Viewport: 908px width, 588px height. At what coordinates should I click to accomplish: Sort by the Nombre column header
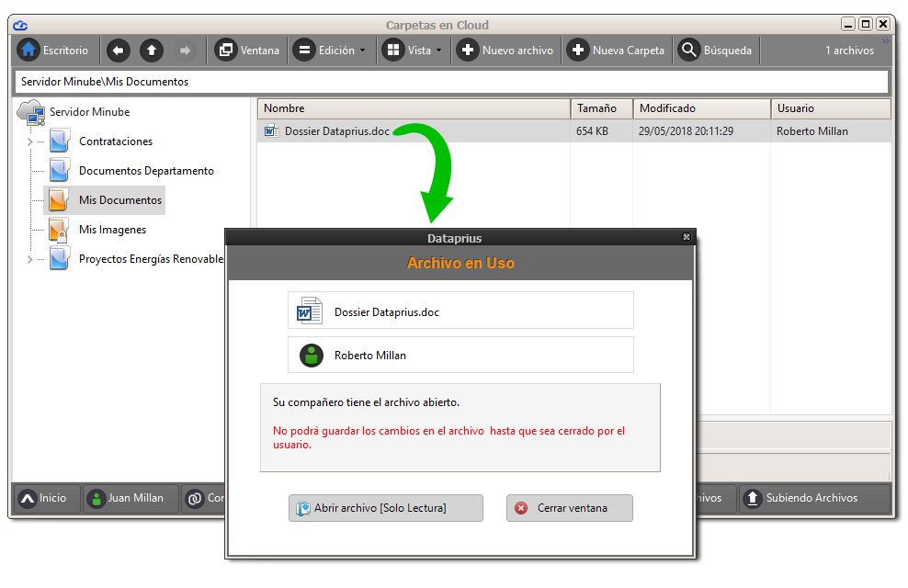tap(414, 108)
